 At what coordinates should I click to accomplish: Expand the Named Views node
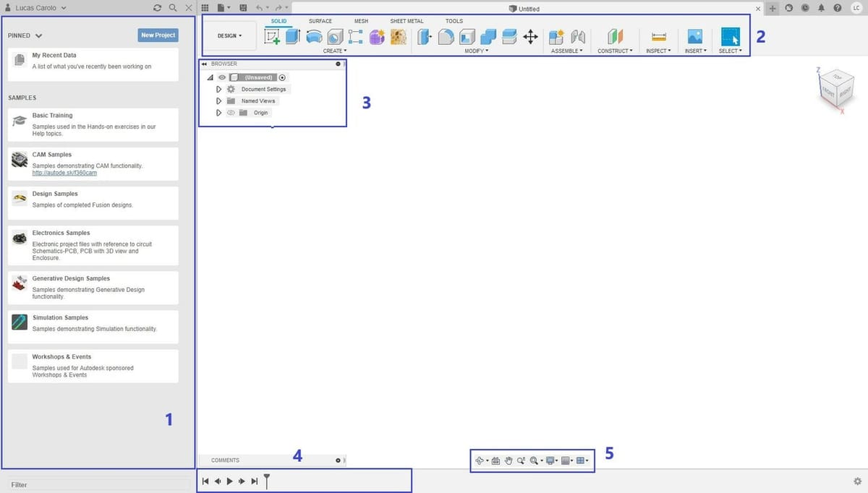coord(218,101)
